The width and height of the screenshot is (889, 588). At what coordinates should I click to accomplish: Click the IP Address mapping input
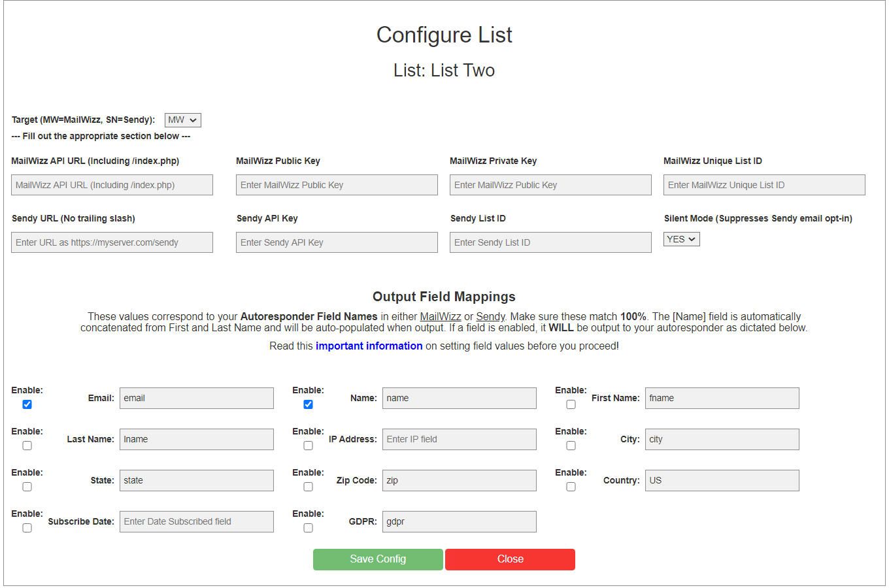pyautogui.click(x=460, y=440)
